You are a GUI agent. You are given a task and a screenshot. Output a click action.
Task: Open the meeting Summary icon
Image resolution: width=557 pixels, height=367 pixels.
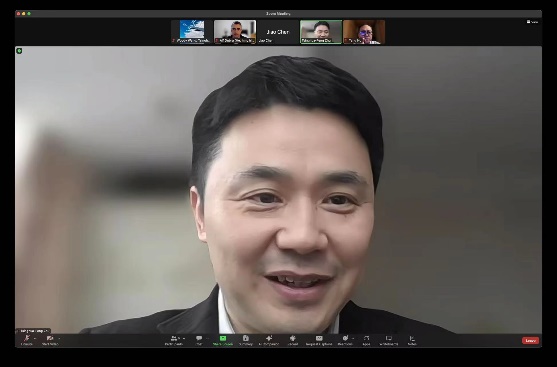(245, 338)
